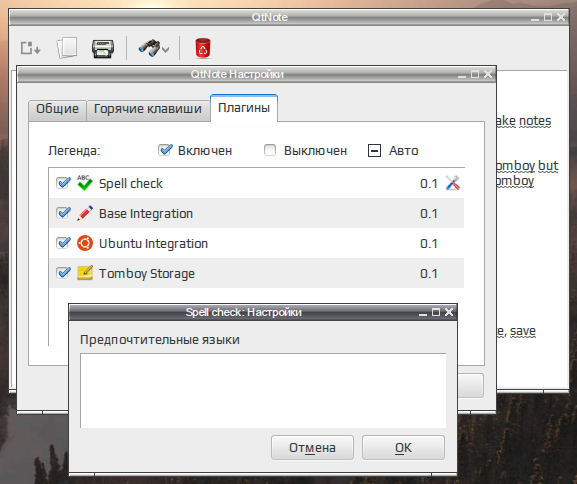The width and height of the screenshot is (577, 484).
Task: Select the Base Integration row text
Action: tap(146, 213)
